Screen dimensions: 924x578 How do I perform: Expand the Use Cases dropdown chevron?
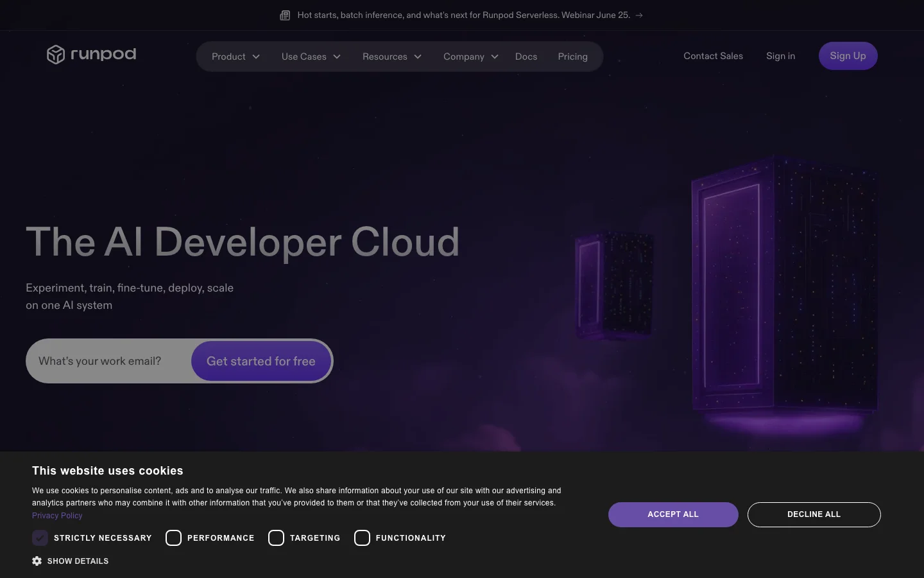click(x=337, y=57)
